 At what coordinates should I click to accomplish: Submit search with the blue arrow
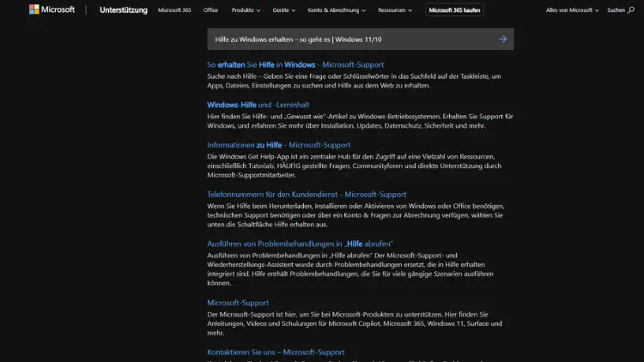(502, 39)
